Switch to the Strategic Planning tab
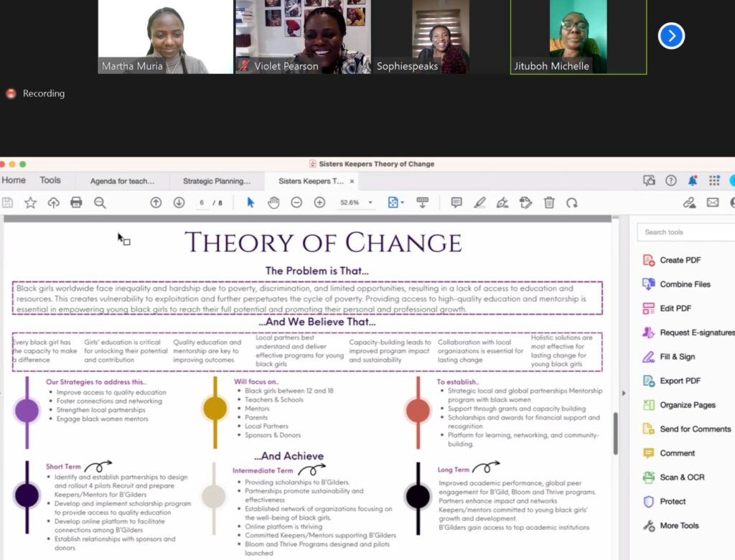 (217, 182)
